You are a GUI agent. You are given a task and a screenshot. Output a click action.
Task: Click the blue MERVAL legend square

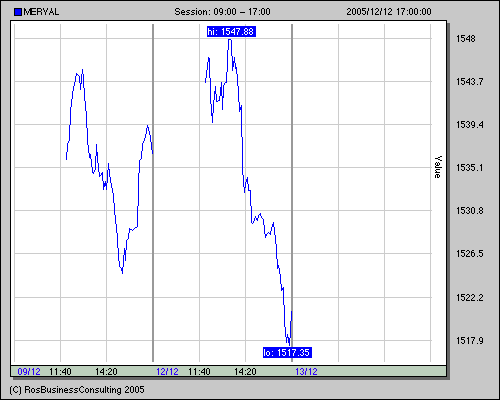[18, 12]
